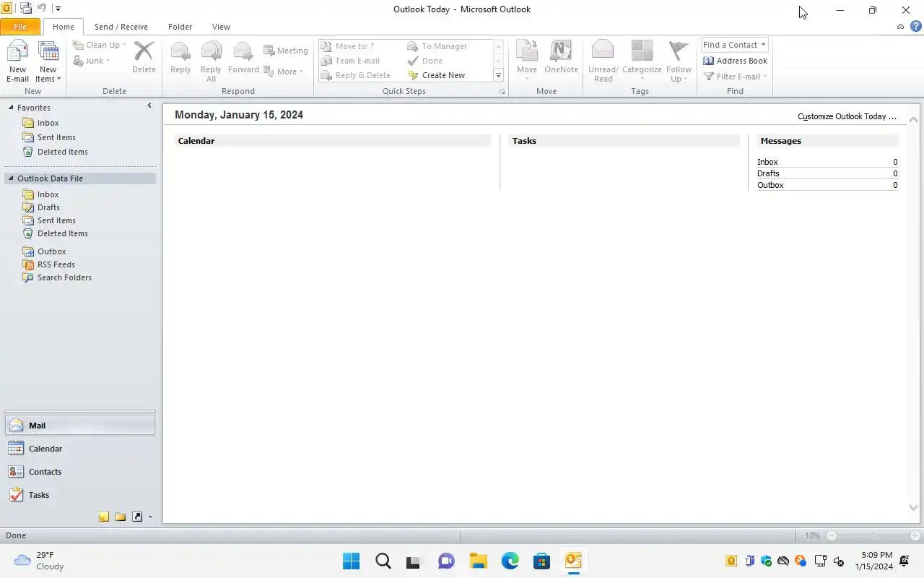Switch to the Send / Receive tab

(121, 27)
